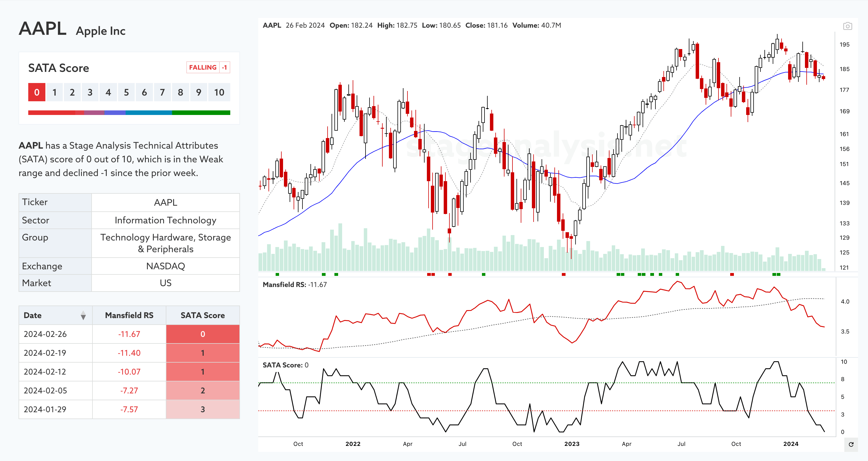Click the 26 Feb 2024 chart date
The image size is (868, 461).
tap(305, 25)
